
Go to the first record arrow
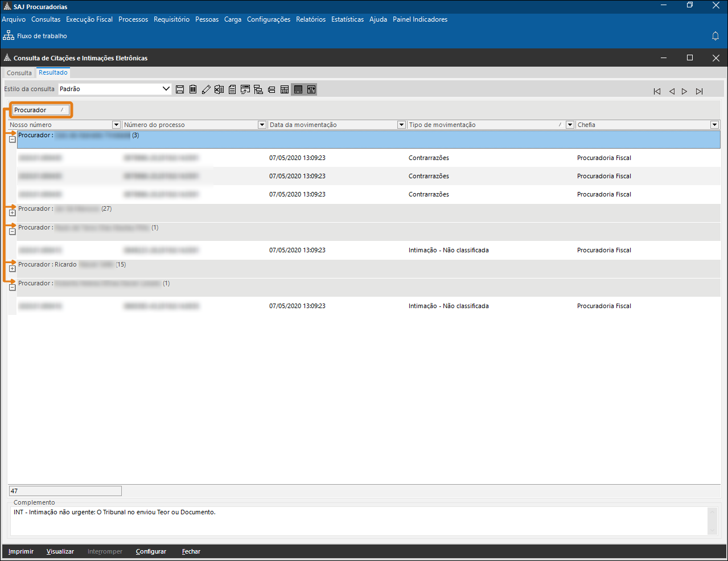tap(657, 91)
